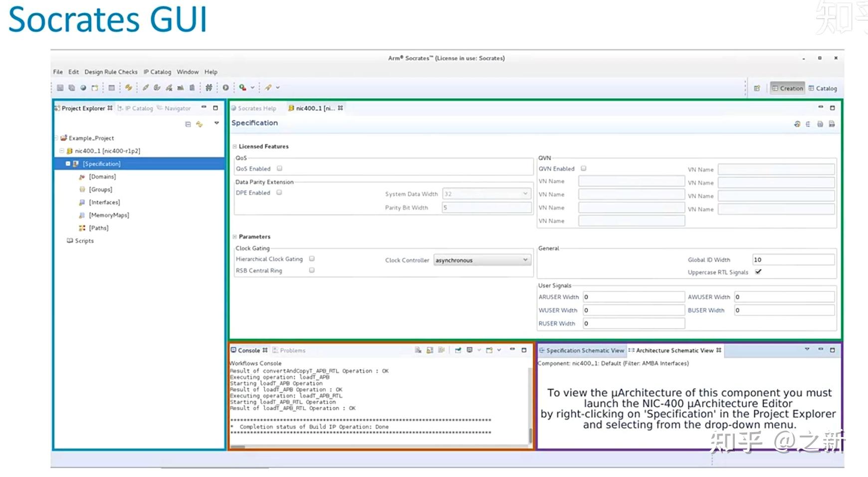Click the Domains item icon in tree

[x=82, y=177]
